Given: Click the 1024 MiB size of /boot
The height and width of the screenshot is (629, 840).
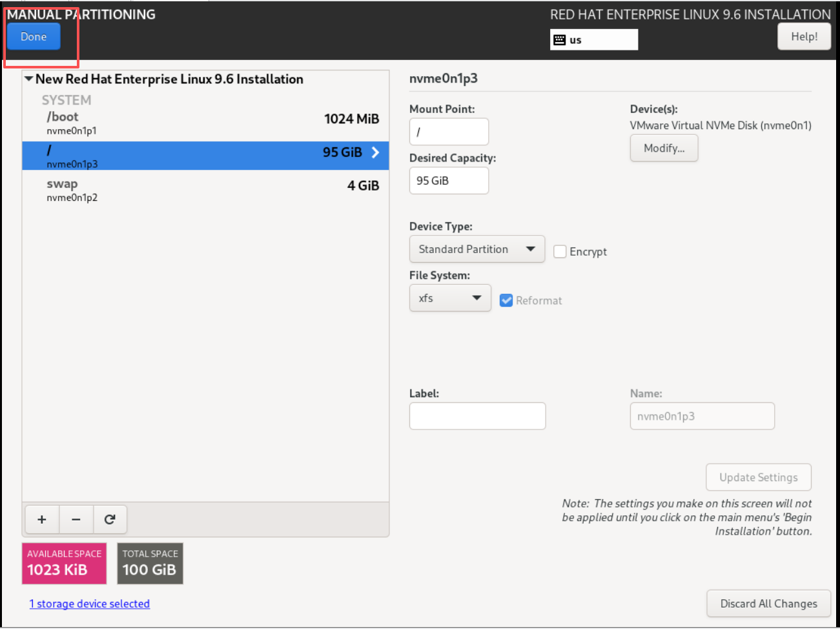Looking at the screenshot, I should [x=351, y=119].
